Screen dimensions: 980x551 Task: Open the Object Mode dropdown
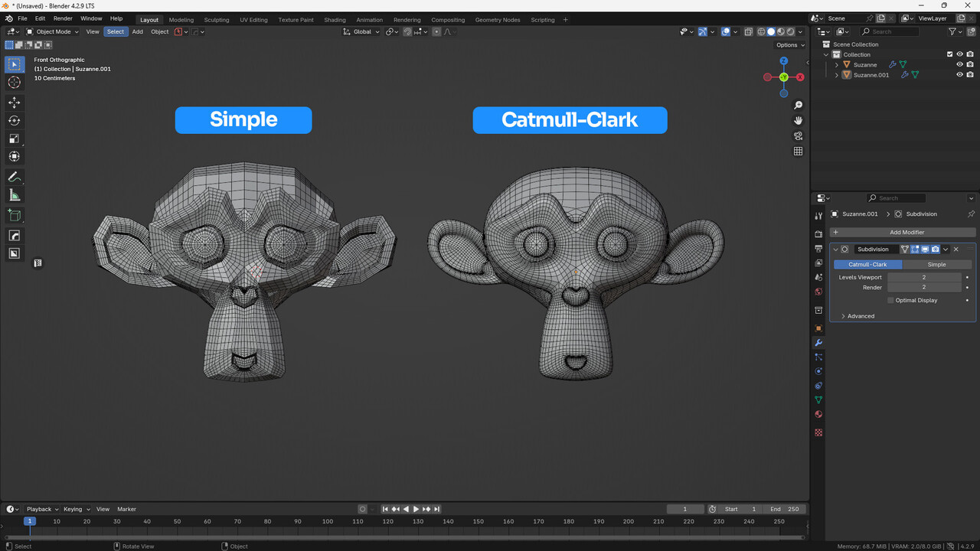point(52,31)
